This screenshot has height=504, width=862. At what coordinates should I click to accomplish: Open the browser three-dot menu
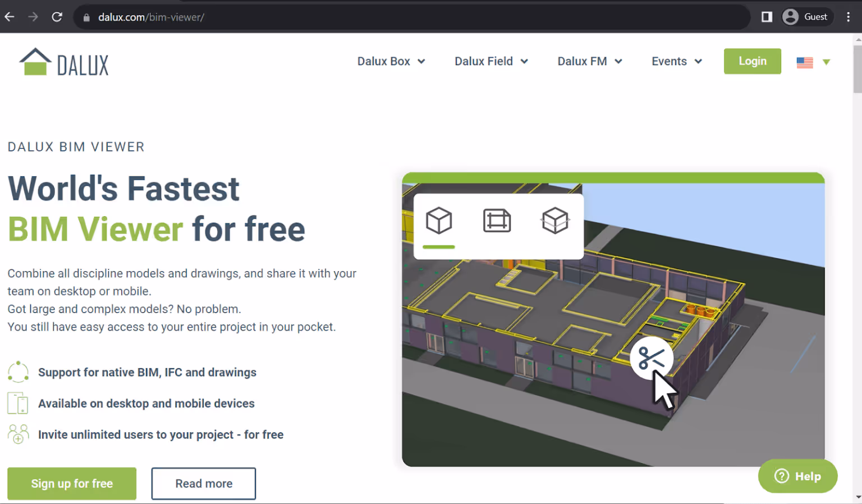coord(849,17)
